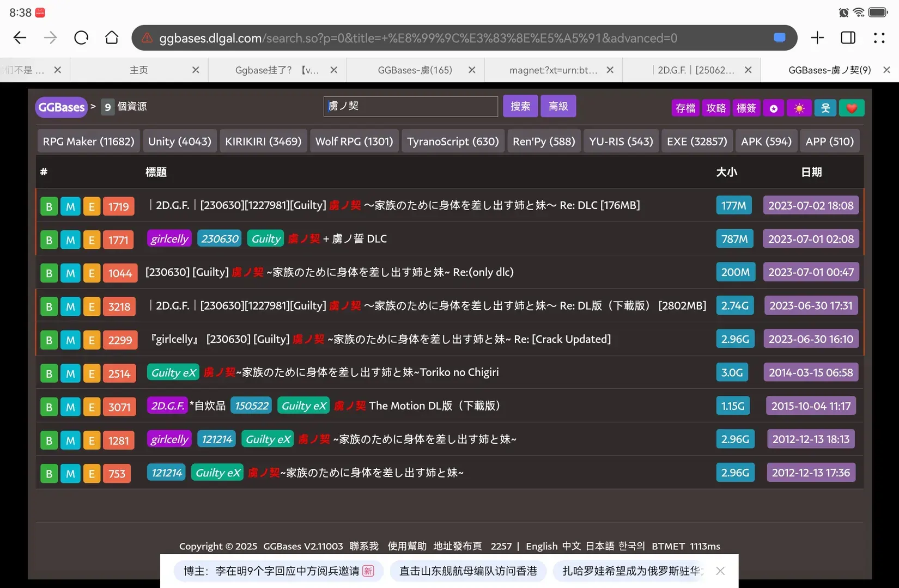Filter by Unity (4043)

coord(180,142)
